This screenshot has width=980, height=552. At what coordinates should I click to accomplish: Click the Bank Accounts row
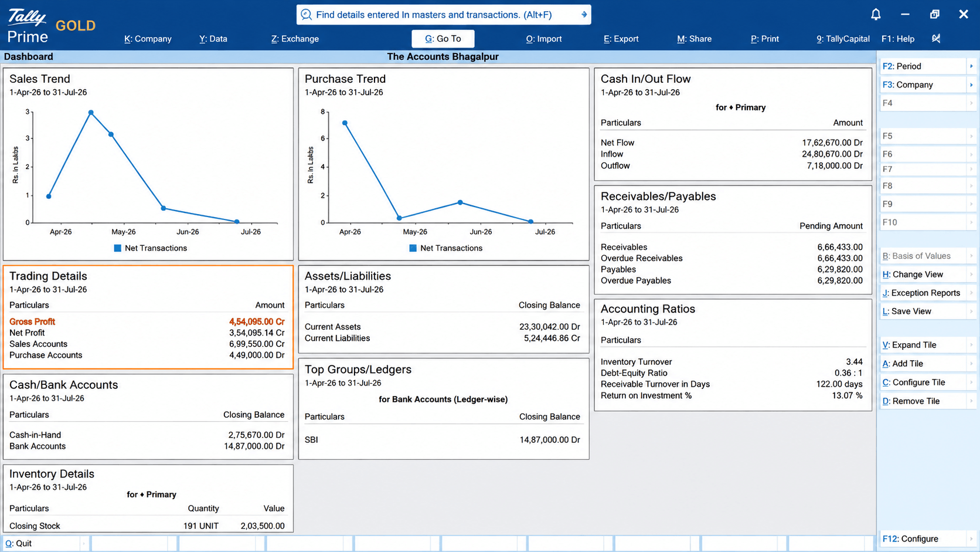147,446
